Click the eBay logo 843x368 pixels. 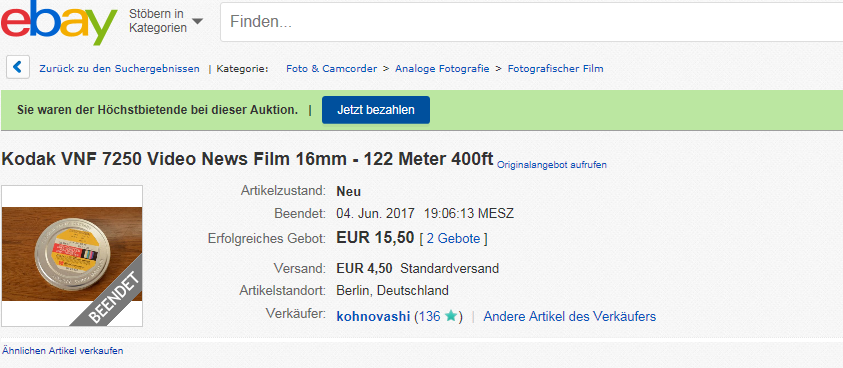(59, 23)
